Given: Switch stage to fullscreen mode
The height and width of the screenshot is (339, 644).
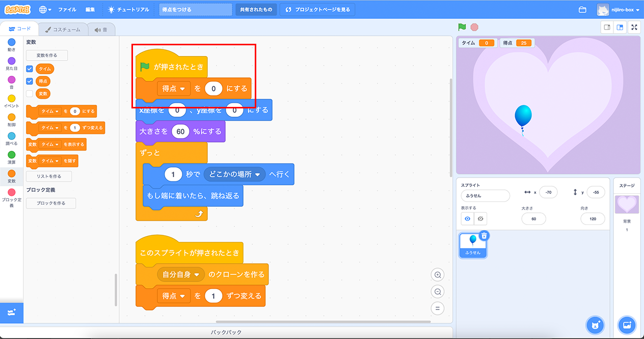Looking at the screenshot, I should pos(634,27).
